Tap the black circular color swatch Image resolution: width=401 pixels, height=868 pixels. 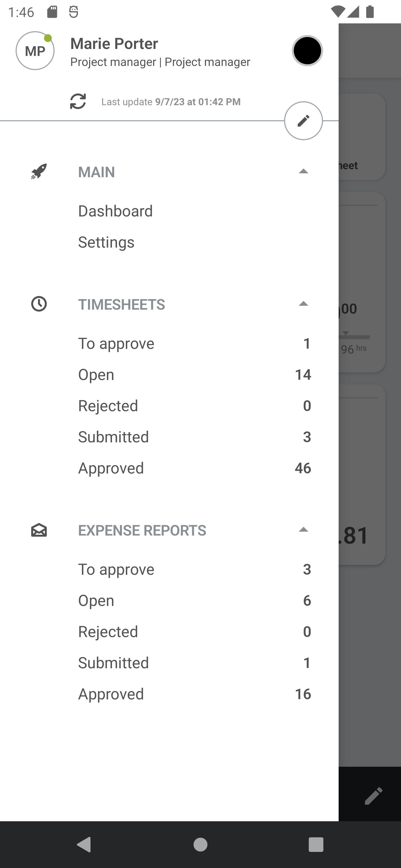307,51
